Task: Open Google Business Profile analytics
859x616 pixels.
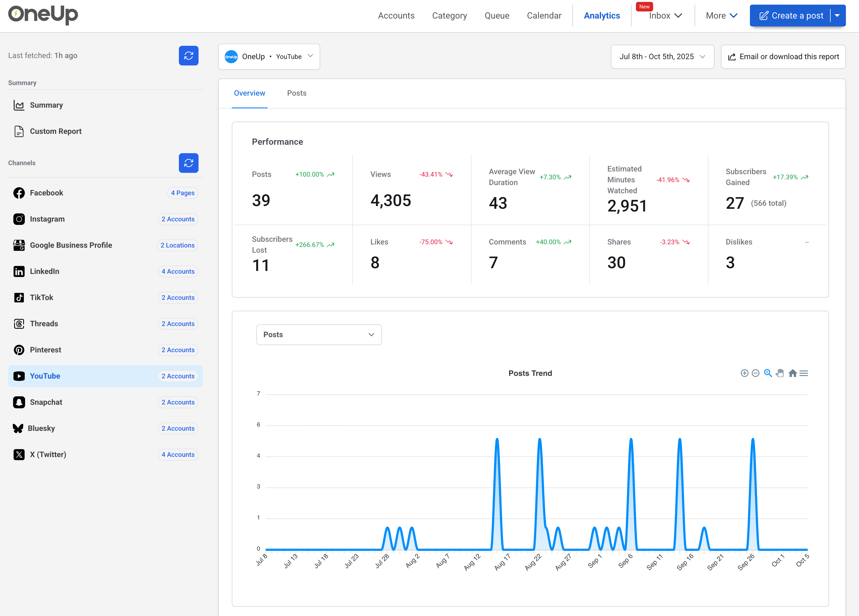Action: (x=71, y=245)
